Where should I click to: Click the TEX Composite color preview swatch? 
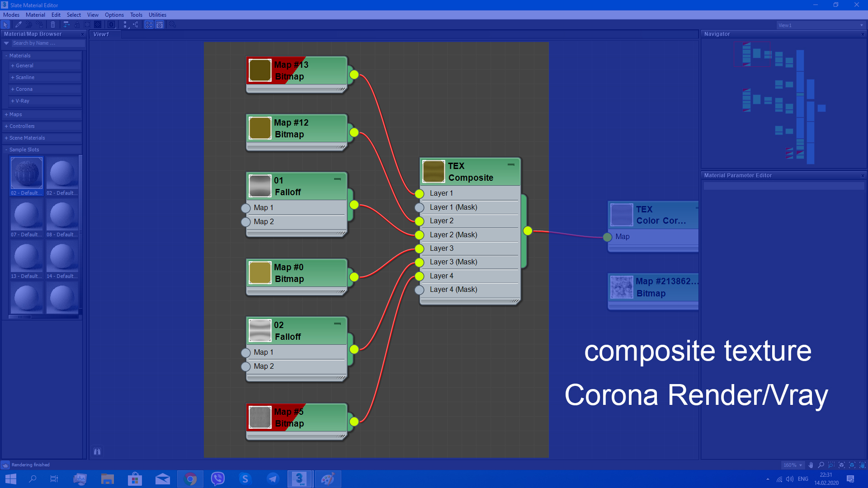[434, 172]
